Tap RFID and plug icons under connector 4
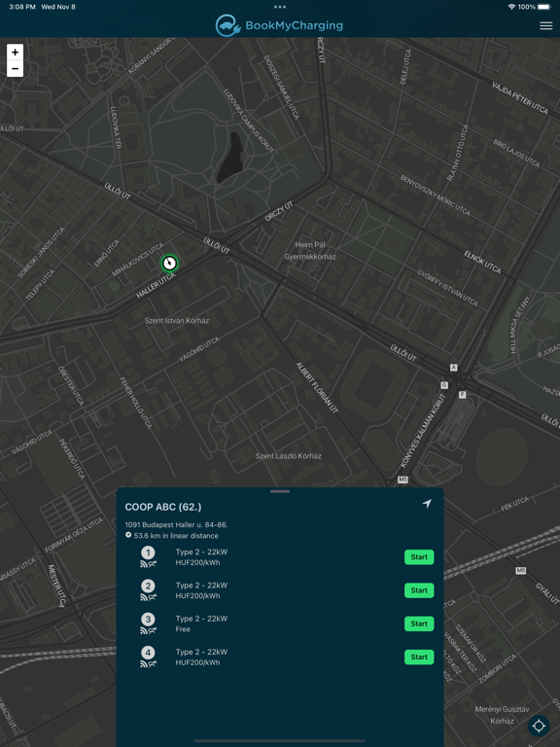 [x=148, y=664]
